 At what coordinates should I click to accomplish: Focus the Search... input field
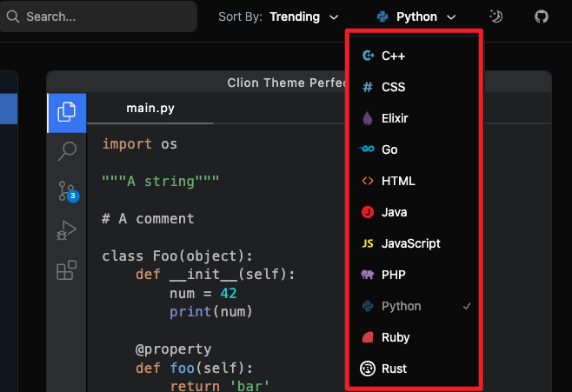coord(97,17)
